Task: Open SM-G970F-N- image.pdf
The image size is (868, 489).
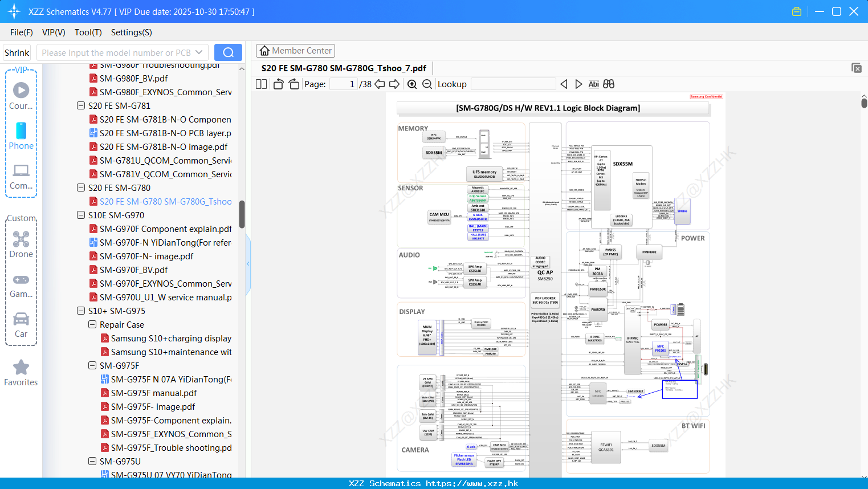Action: pyautogui.click(x=141, y=256)
